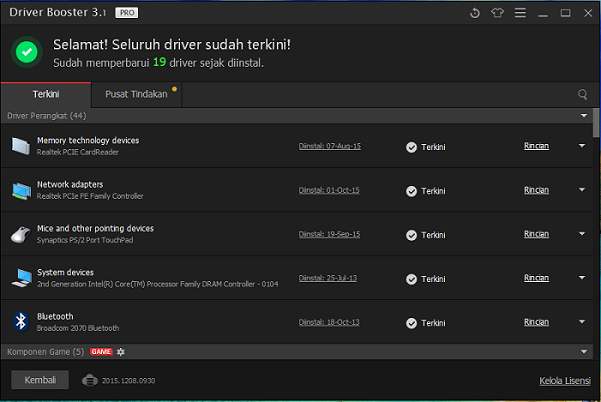
Task: Click the orange notification dot on Pusat Tindakan
Action: 174,89
